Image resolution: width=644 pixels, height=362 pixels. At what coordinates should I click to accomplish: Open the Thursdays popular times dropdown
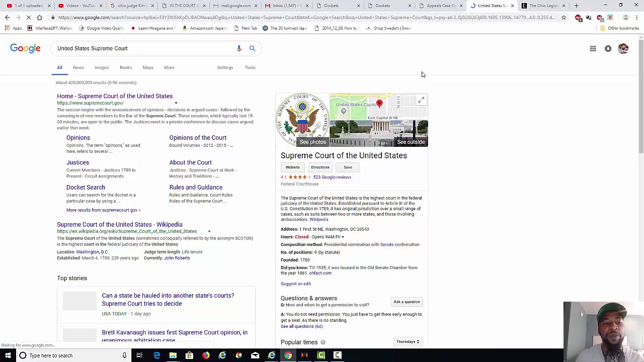tap(408, 342)
